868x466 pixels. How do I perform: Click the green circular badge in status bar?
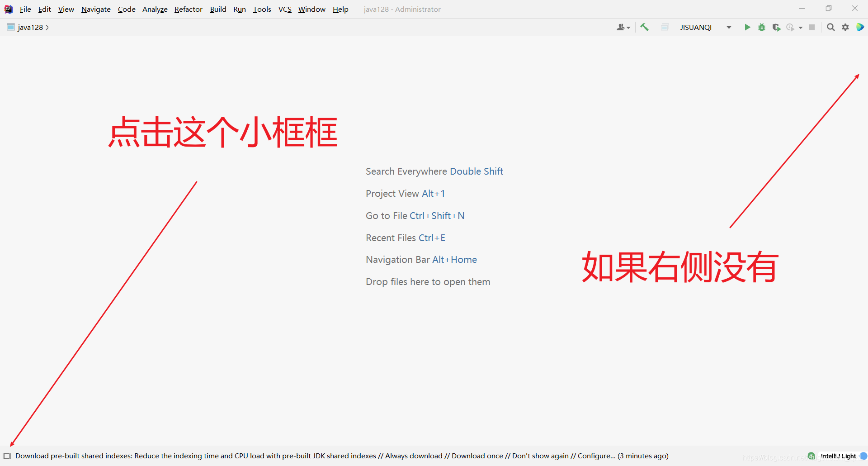811,456
